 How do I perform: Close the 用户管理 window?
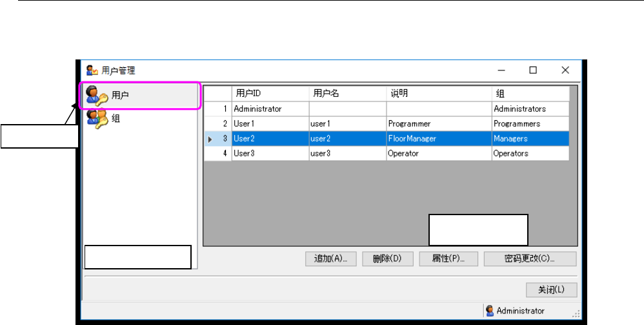565,70
